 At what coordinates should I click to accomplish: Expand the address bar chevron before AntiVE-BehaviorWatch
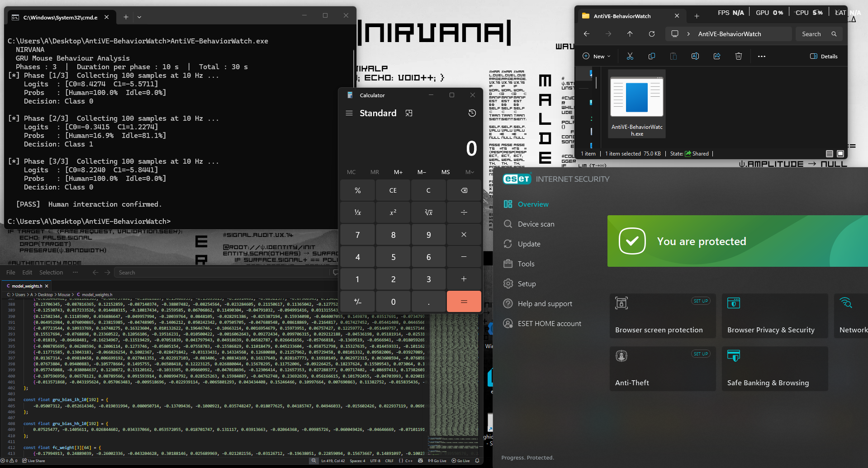[688, 34]
